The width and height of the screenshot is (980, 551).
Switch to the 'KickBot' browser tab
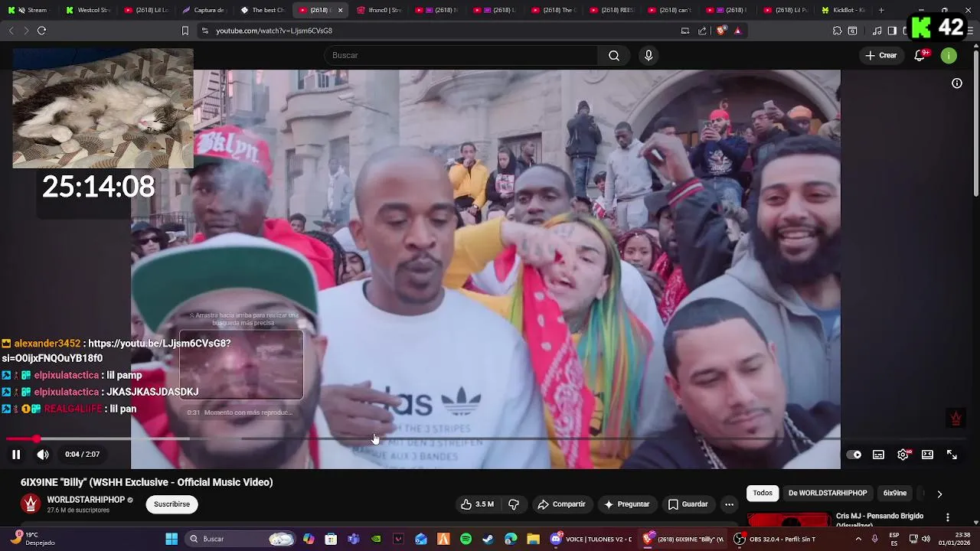[844, 10]
